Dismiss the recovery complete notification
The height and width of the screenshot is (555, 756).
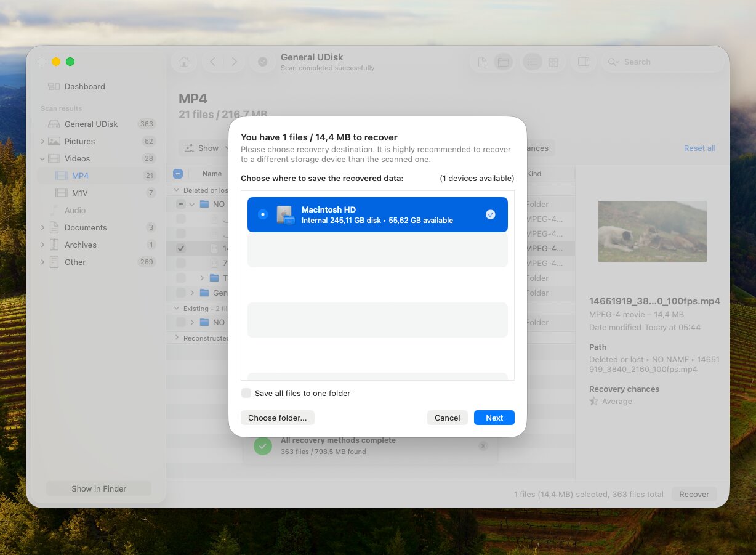pyautogui.click(x=483, y=445)
